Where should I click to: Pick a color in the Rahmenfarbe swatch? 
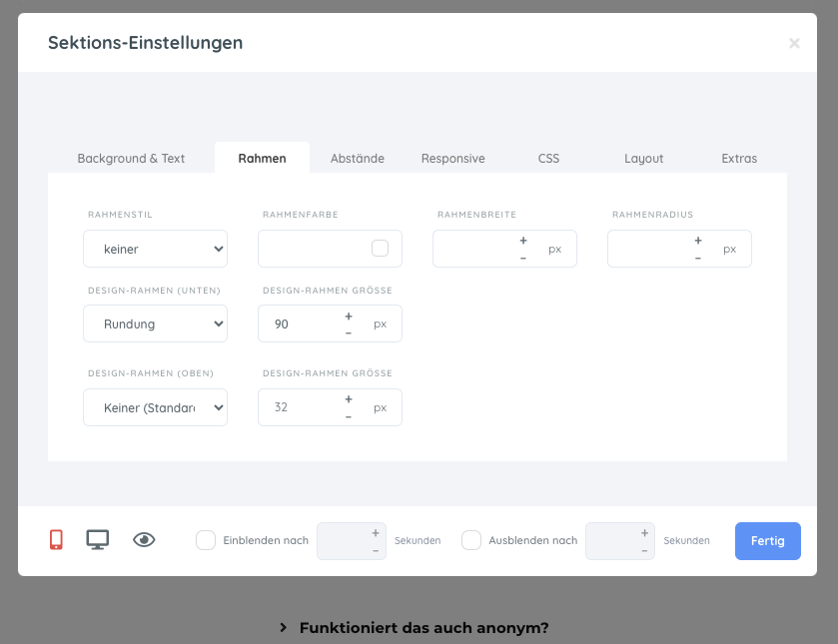(380, 249)
